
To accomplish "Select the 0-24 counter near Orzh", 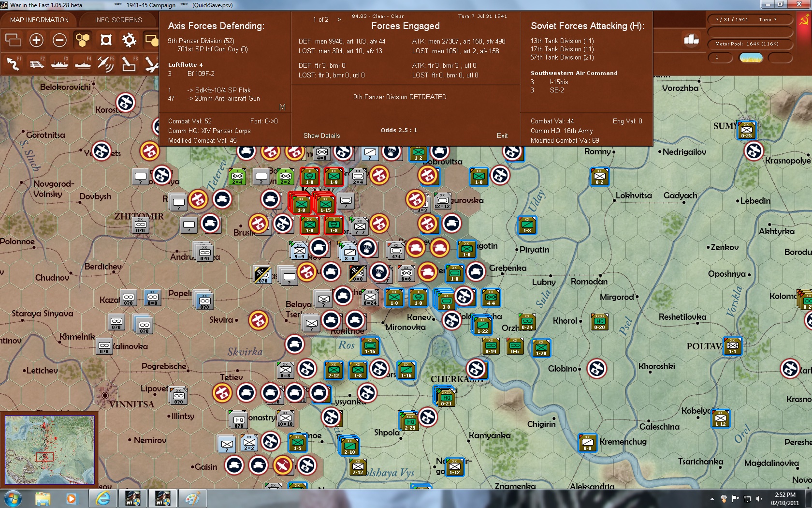I will (x=527, y=322).
